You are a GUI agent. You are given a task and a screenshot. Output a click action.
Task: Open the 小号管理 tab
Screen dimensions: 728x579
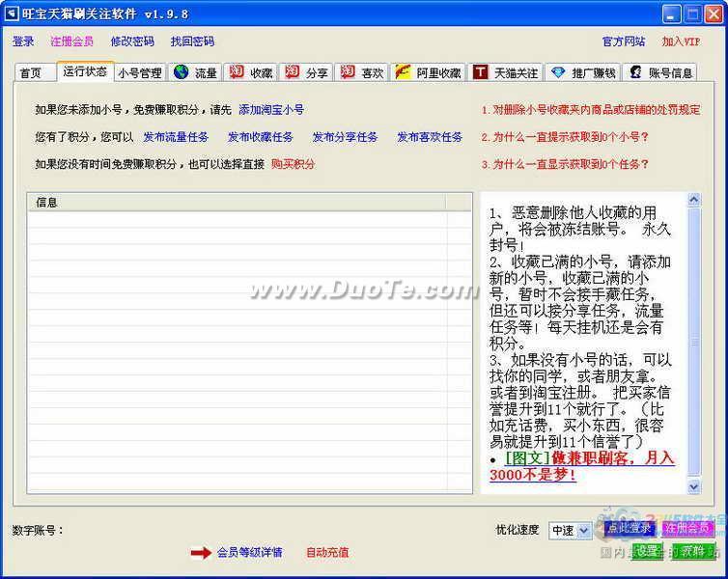(x=140, y=72)
